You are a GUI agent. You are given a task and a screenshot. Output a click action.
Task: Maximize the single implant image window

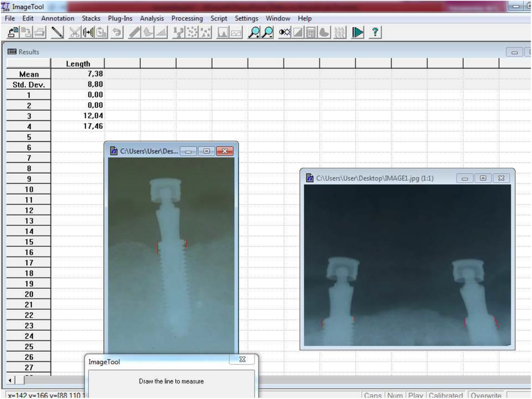click(x=206, y=151)
